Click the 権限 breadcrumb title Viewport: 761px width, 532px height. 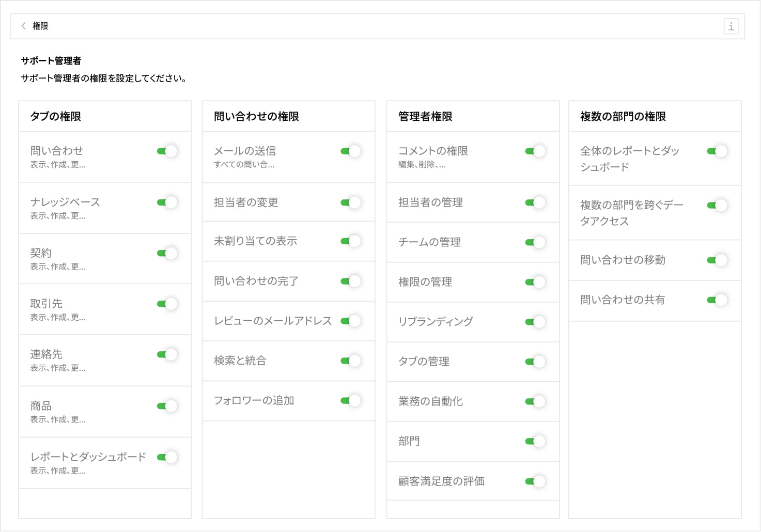click(40, 26)
